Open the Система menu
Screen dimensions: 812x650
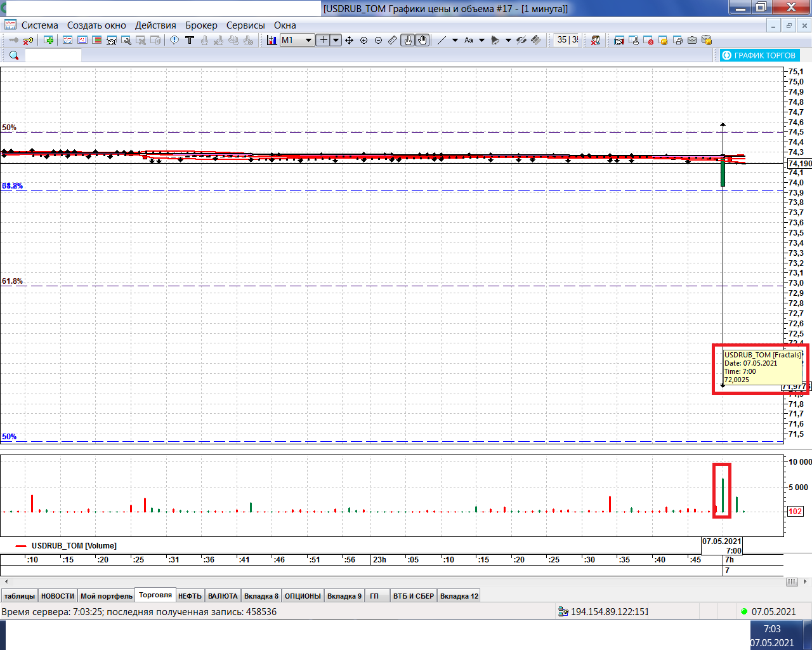[39, 25]
